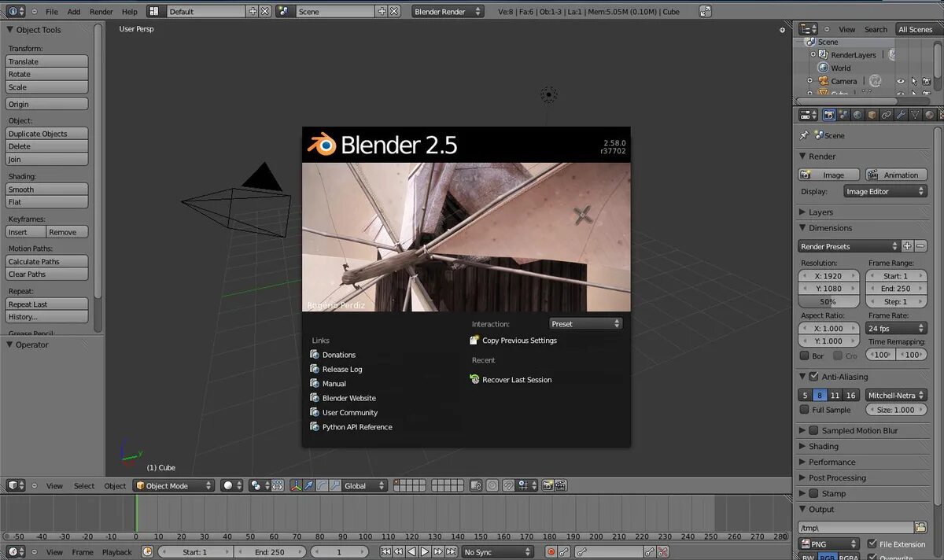This screenshot has height=560, width=944.
Task: Click the Duplicate Objects button
Action: pos(47,134)
